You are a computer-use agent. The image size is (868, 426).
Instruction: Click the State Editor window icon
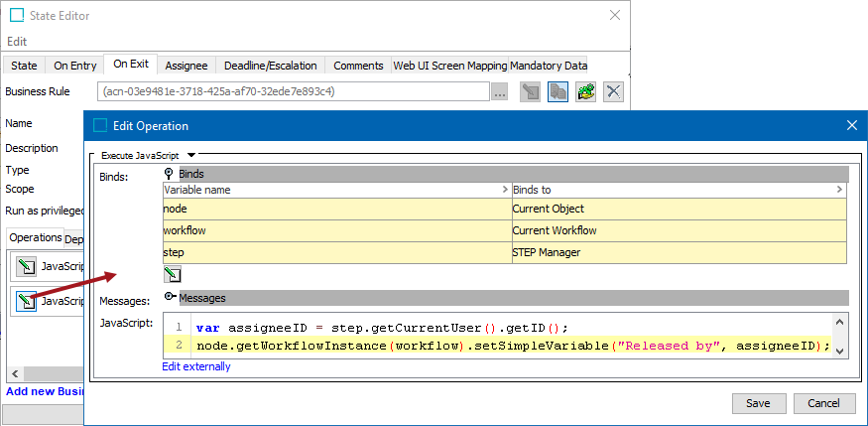[x=17, y=16]
